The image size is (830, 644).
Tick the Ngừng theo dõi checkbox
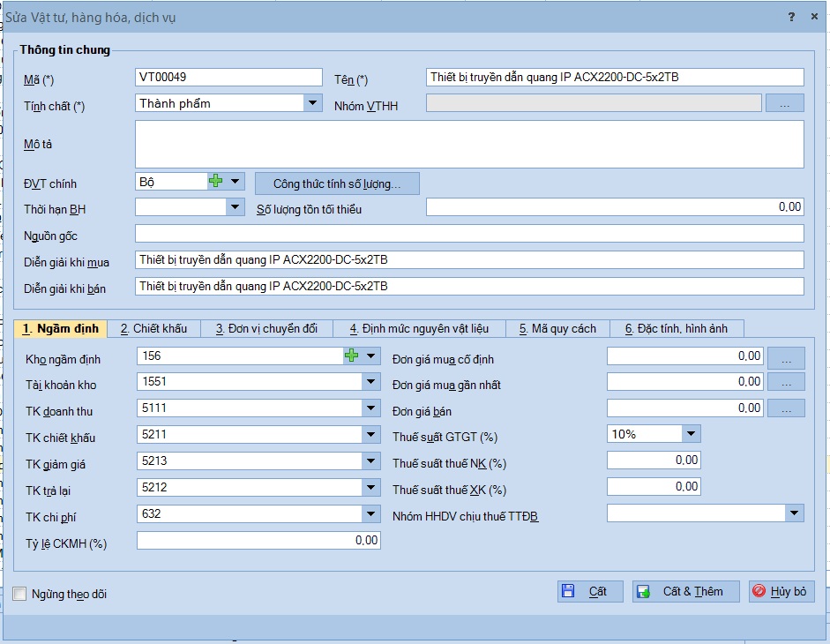pos(19,594)
